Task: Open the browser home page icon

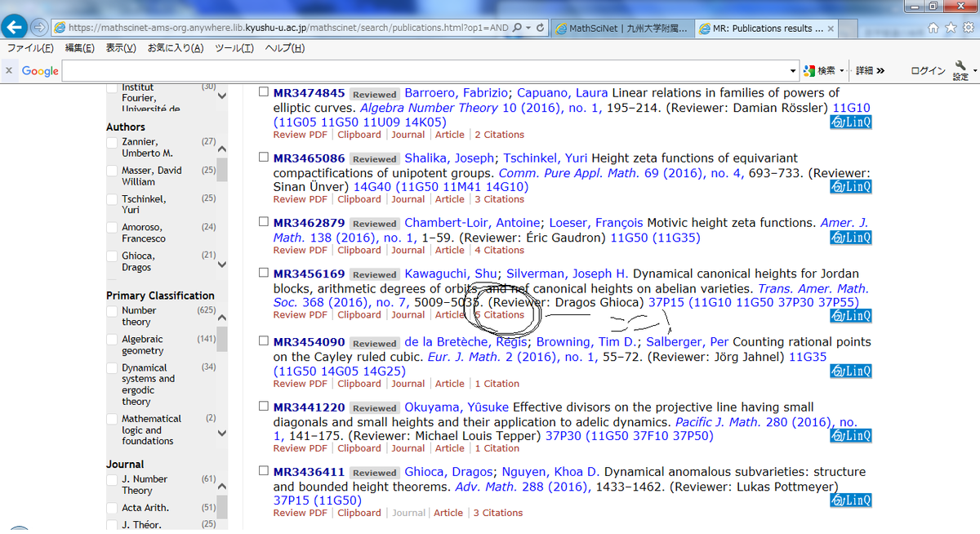Action: (933, 28)
